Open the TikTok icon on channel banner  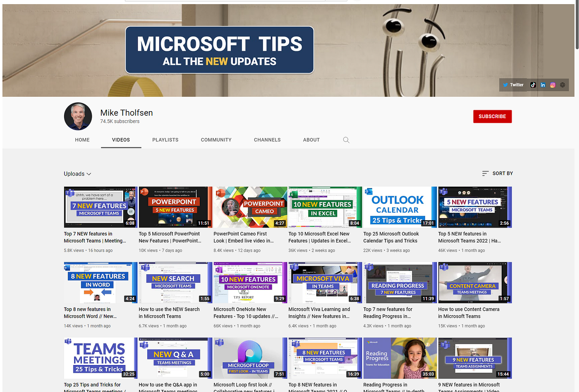(x=533, y=85)
